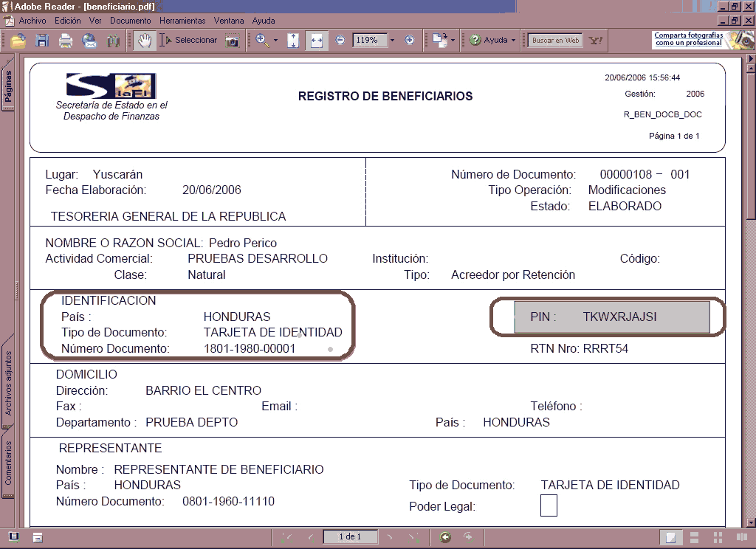This screenshot has height=549, width=756.
Task: Activate the Snapshot camera tool
Action: [x=233, y=41]
